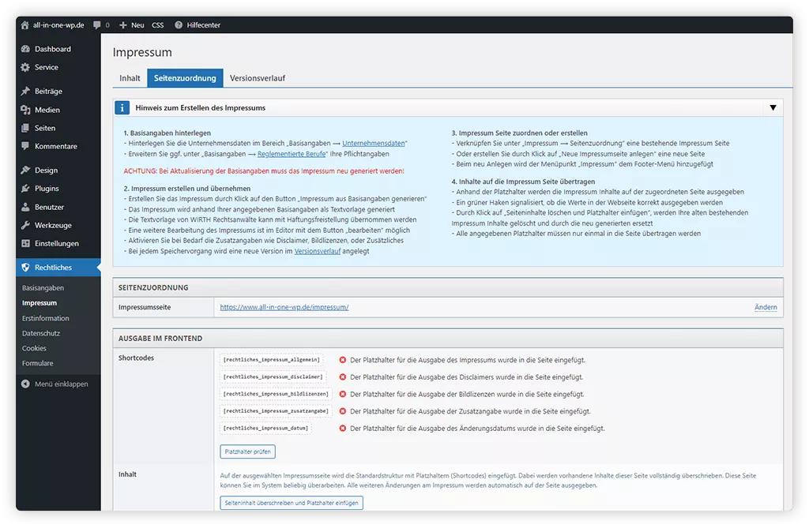Image resolution: width=809 pixels, height=532 pixels.
Task: Click the rechtliches_impressum_allgemein shortcode field
Action: (273, 360)
